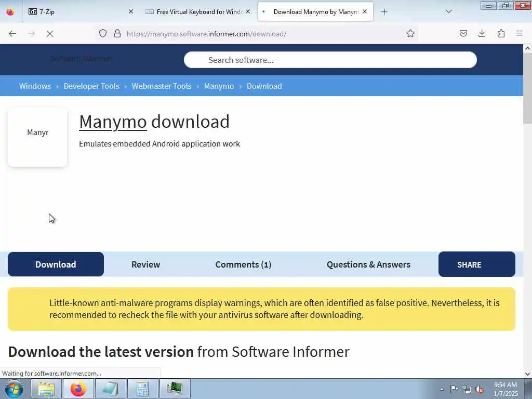Image resolution: width=532 pixels, height=399 pixels.
Task: Click the scroll down arrow of the page scrollbar
Action: coord(527,374)
